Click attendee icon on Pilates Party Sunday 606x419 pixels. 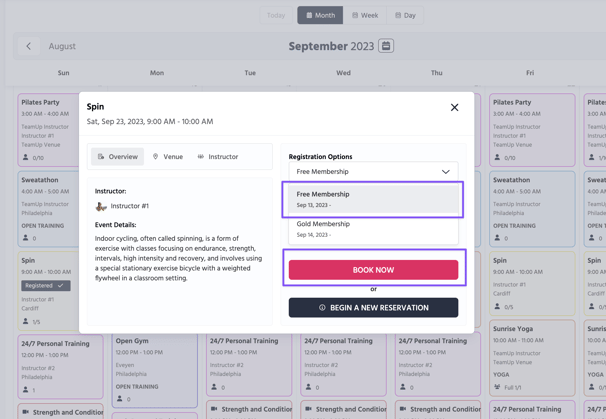pyautogui.click(x=26, y=158)
